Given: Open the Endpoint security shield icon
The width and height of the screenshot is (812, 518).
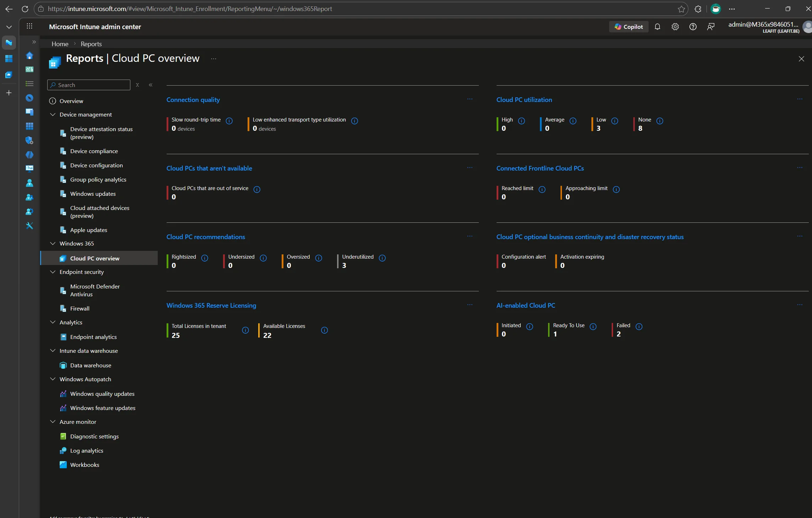Looking at the screenshot, I should click(x=29, y=140).
